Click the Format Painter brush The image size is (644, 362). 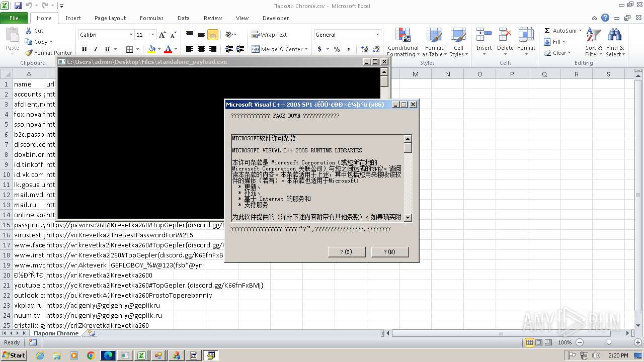(29, 53)
